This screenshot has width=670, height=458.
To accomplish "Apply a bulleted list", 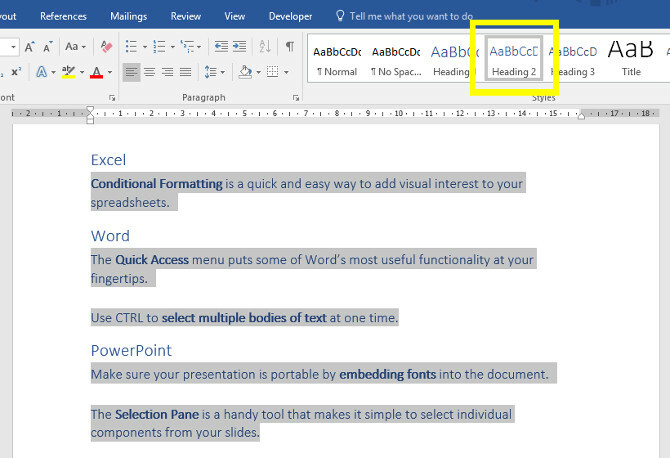I will [x=131, y=46].
